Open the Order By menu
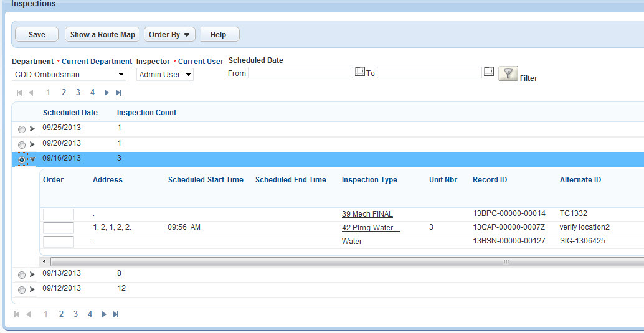Image resolution: width=644 pixels, height=333 pixels. [x=169, y=35]
